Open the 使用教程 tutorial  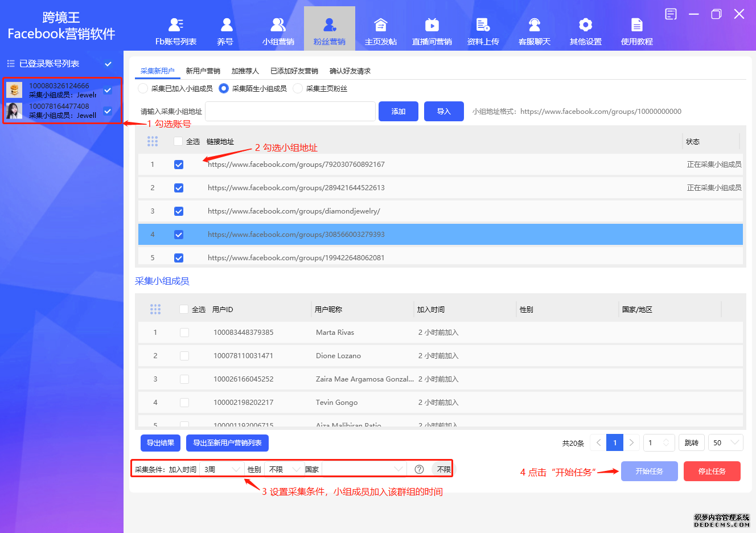[x=636, y=28]
